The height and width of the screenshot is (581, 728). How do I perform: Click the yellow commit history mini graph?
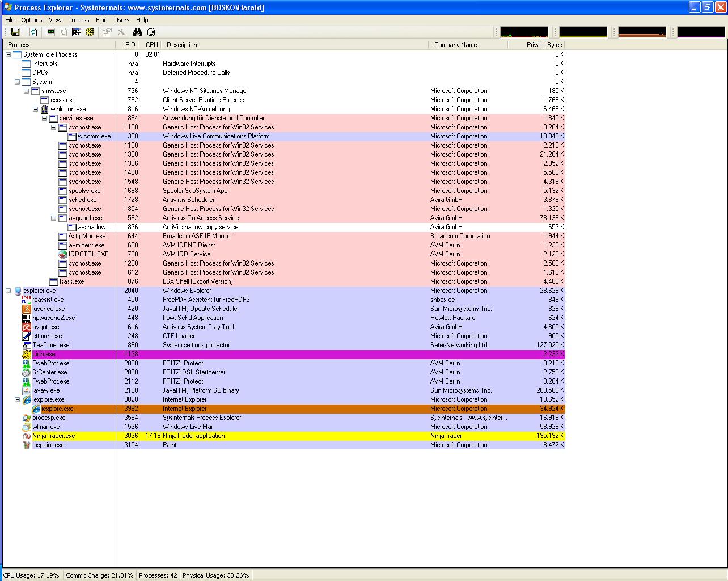coord(583,32)
